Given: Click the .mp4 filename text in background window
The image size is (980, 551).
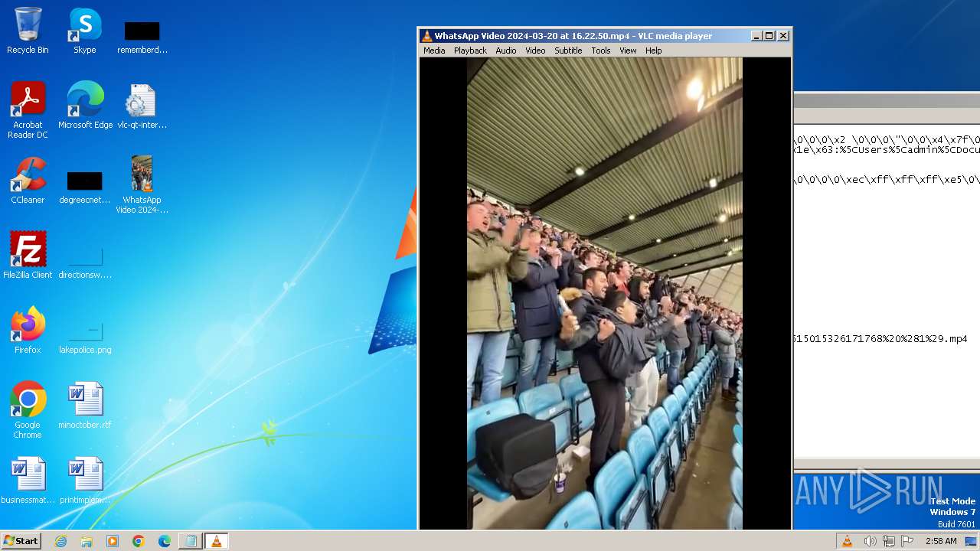Looking at the screenshot, I should tap(881, 339).
